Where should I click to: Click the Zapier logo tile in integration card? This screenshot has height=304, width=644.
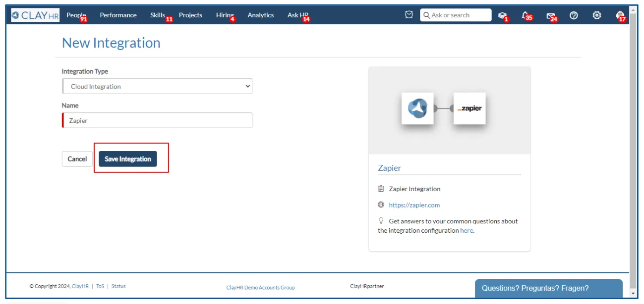click(469, 108)
